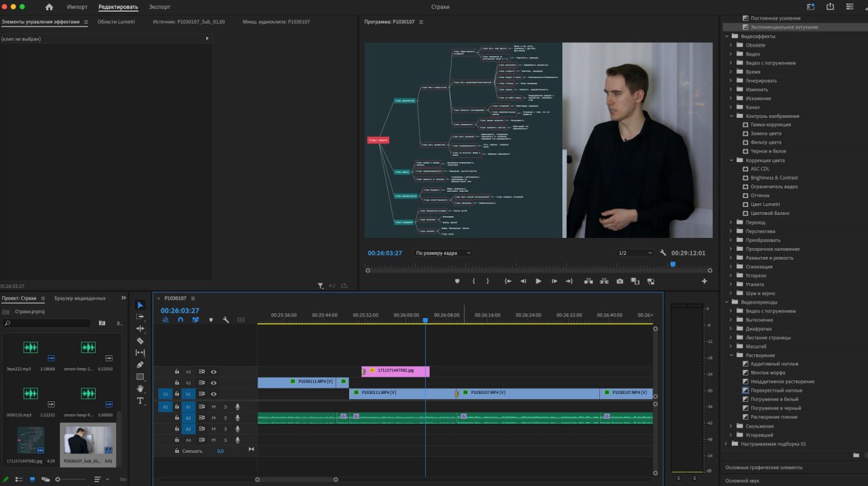
Task: Hide track V3 using its eye icon
Action: coord(214,371)
